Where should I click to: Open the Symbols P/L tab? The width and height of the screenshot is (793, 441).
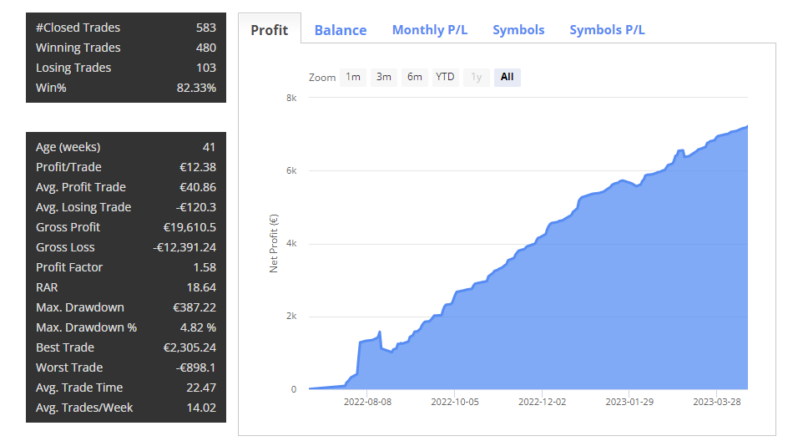[x=607, y=30]
